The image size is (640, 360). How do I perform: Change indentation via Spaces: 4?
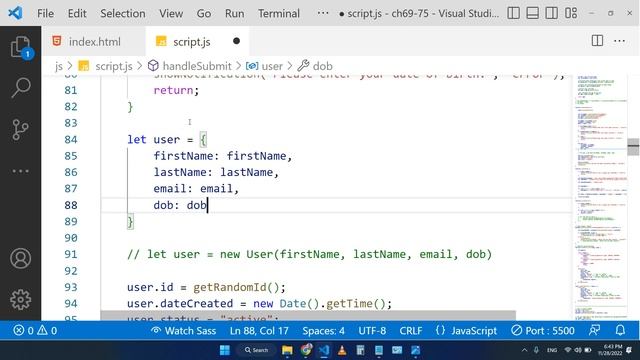point(323,331)
